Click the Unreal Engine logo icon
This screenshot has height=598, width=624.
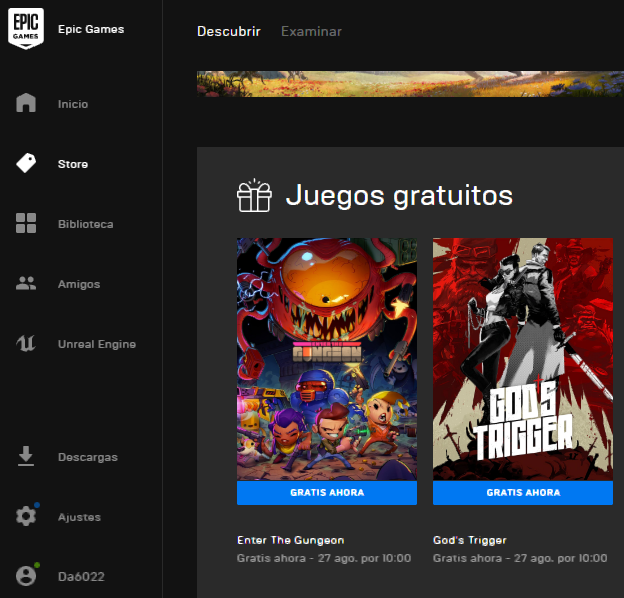[x=26, y=343]
